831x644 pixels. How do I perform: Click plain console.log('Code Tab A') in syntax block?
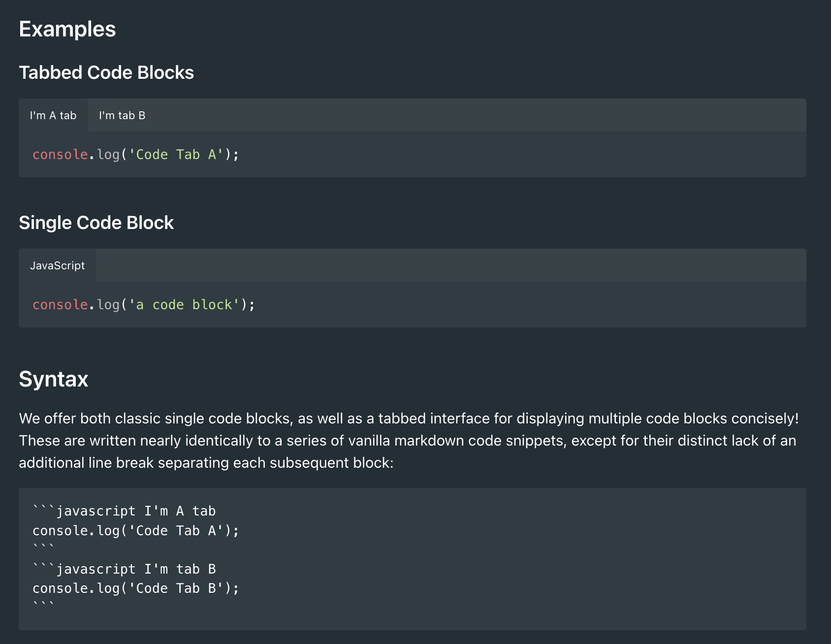(136, 531)
